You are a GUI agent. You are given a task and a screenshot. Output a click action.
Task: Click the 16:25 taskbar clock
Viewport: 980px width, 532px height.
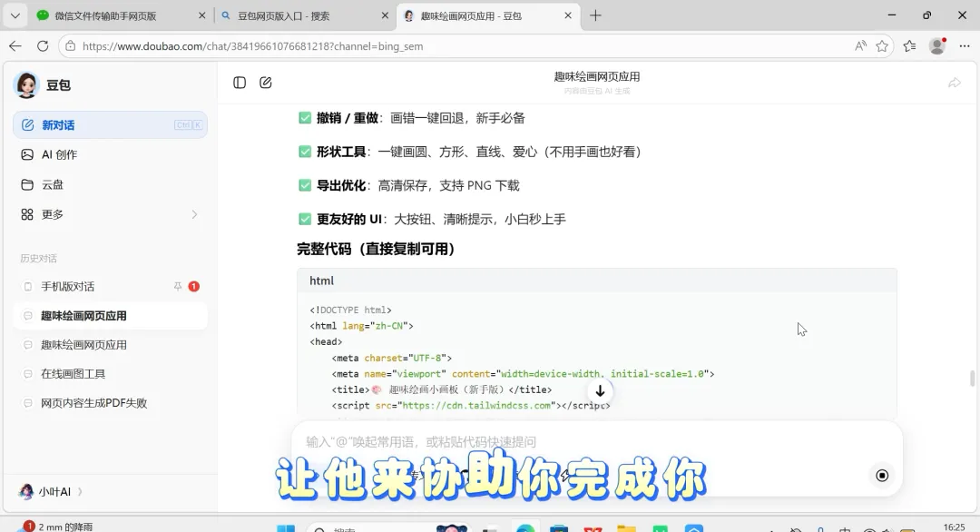pyautogui.click(x=954, y=527)
